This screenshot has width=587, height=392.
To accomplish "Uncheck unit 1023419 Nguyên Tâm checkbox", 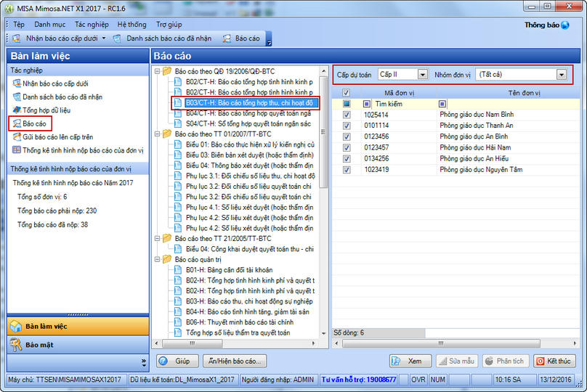I will coord(347,169).
